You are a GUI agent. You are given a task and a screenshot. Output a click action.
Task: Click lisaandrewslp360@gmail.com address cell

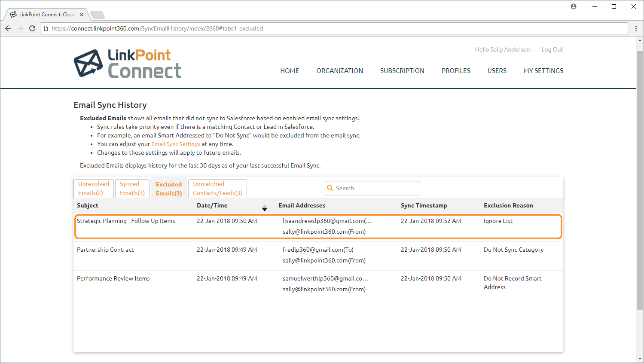[x=327, y=221]
